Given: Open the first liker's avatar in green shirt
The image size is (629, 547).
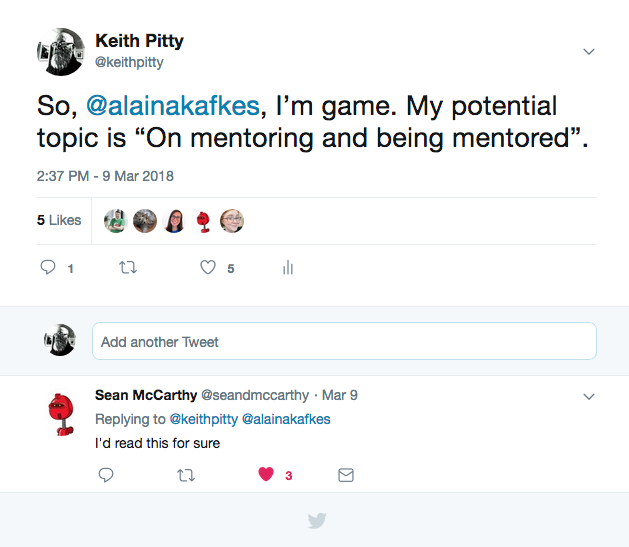Looking at the screenshot, I should (116, 221).
